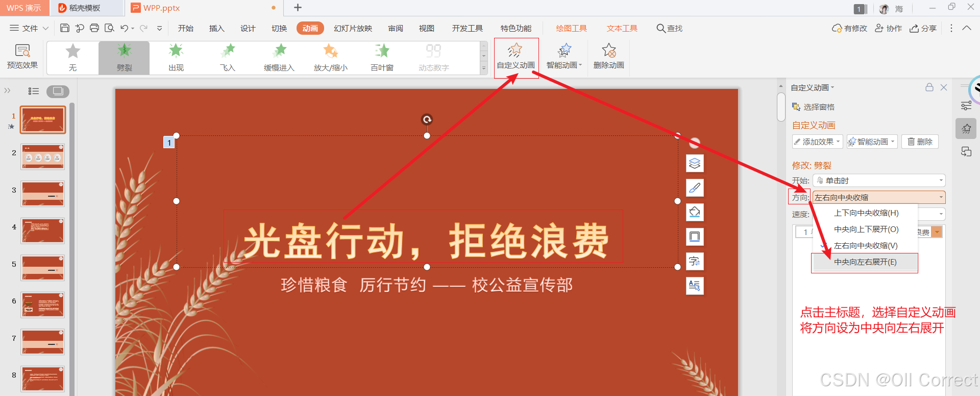Image resolution: width=980 pixels, height=396 pixels.
Task: Click the text formatting A icon beside slide
Action: 695,286
